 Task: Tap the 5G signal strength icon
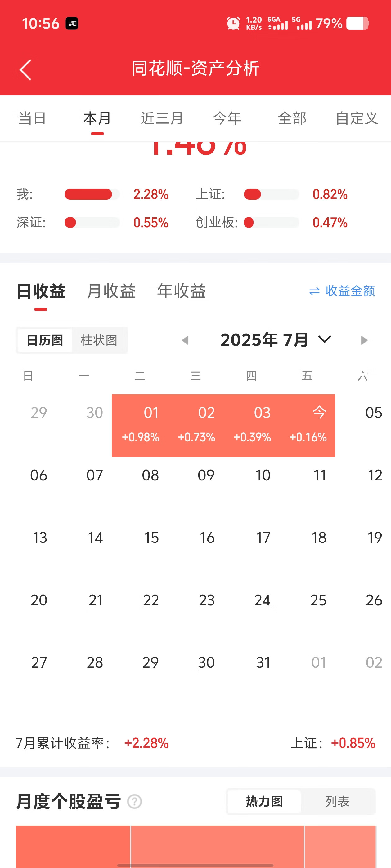(x=302, y=23)
